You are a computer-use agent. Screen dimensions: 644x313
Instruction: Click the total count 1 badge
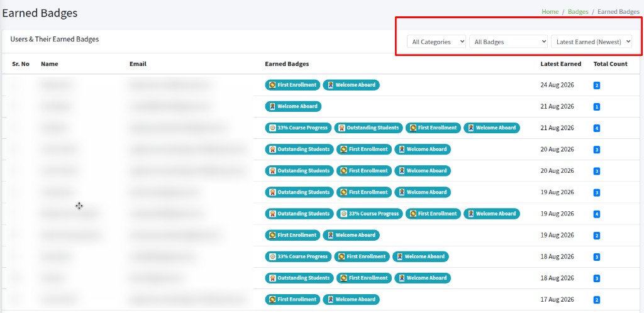597,107
